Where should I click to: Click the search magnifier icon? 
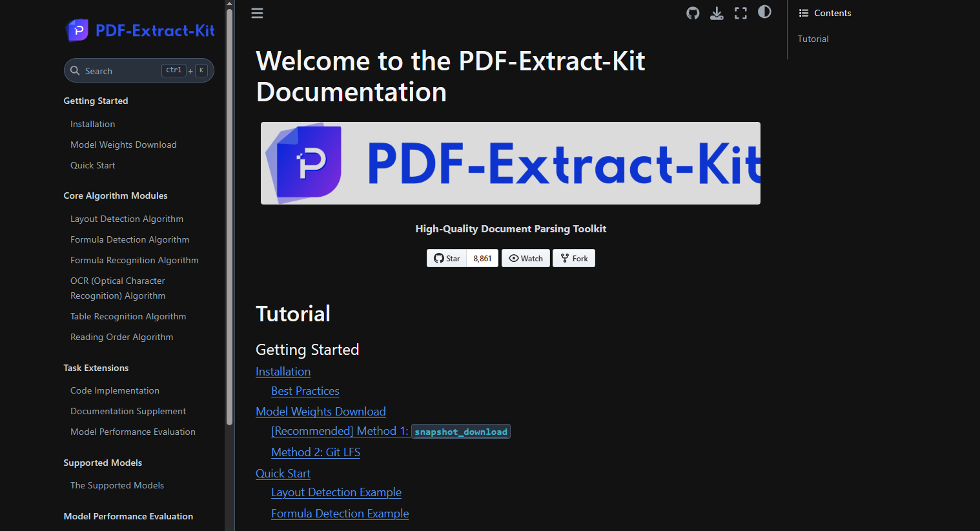click(x=75, y=70)
